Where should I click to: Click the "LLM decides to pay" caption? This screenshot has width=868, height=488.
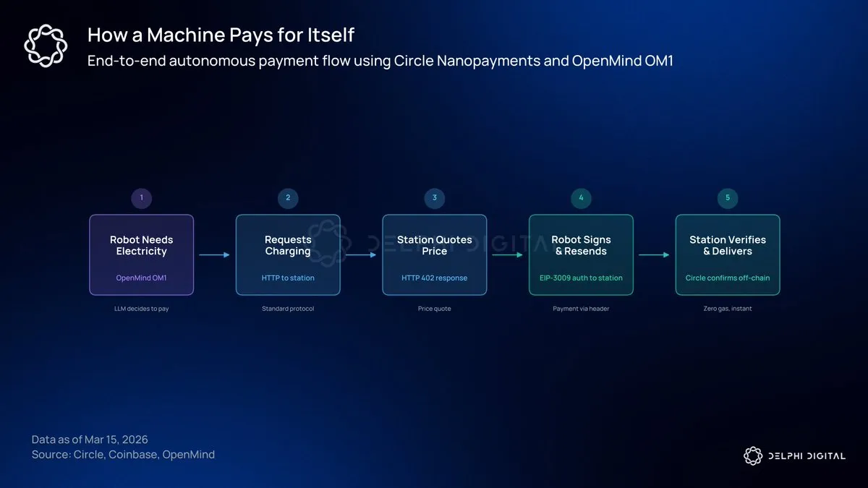pos(142,309)
